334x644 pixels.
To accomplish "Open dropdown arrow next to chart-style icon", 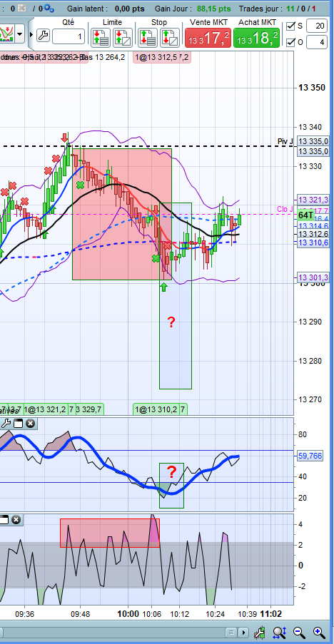I will click(20, 34).
